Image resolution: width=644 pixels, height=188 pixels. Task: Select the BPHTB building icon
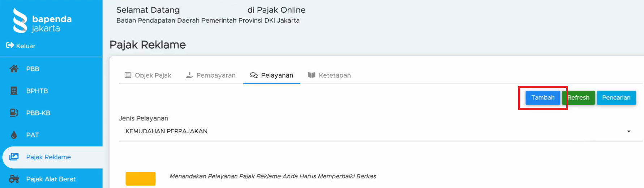point(14,91)
